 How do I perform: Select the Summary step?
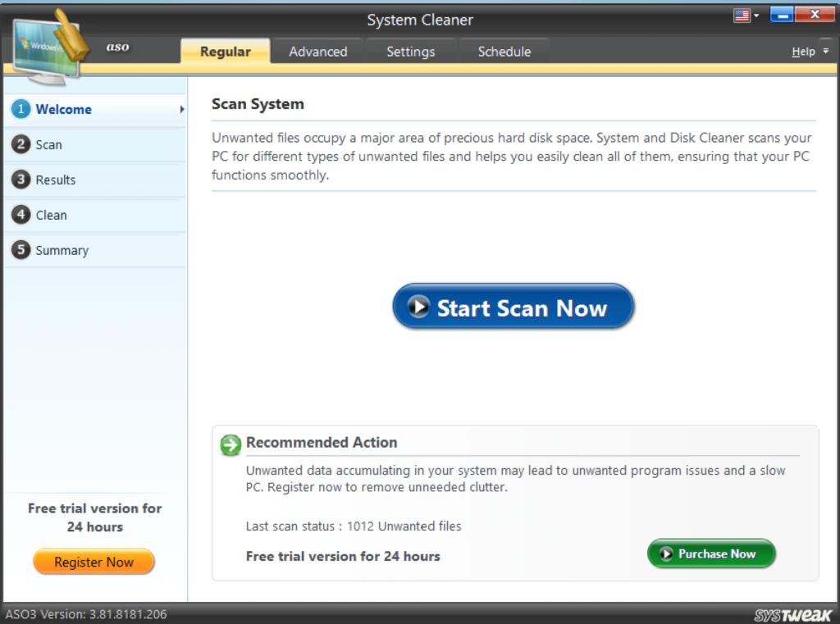[x=95, y=250]
